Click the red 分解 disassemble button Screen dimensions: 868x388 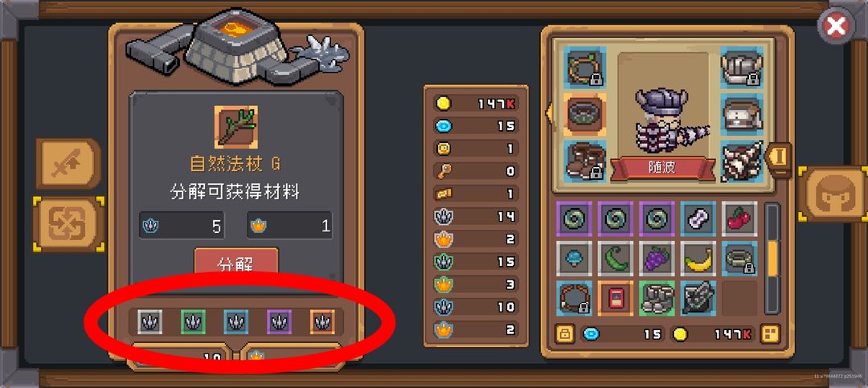click(x=235, y=263)
